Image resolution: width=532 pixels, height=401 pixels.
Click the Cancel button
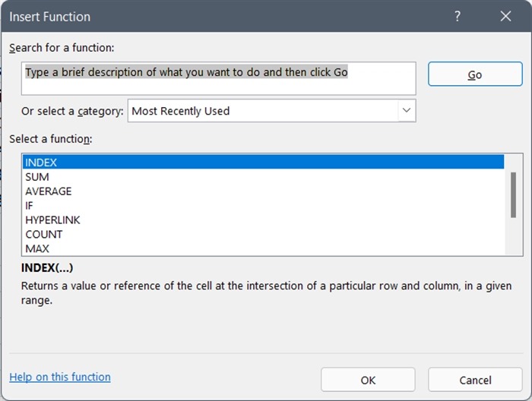[475, 380]
